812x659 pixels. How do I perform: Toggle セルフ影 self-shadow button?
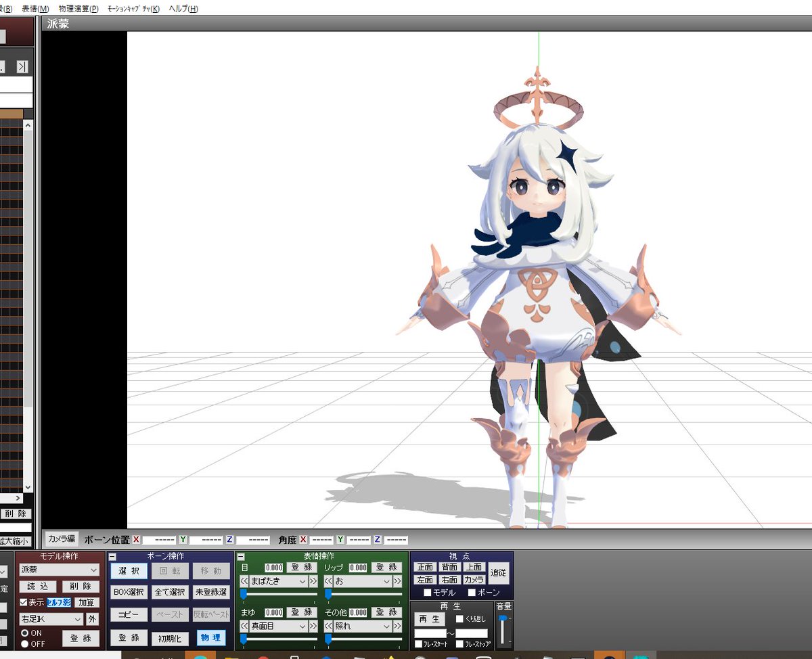[x=59, y=602]
